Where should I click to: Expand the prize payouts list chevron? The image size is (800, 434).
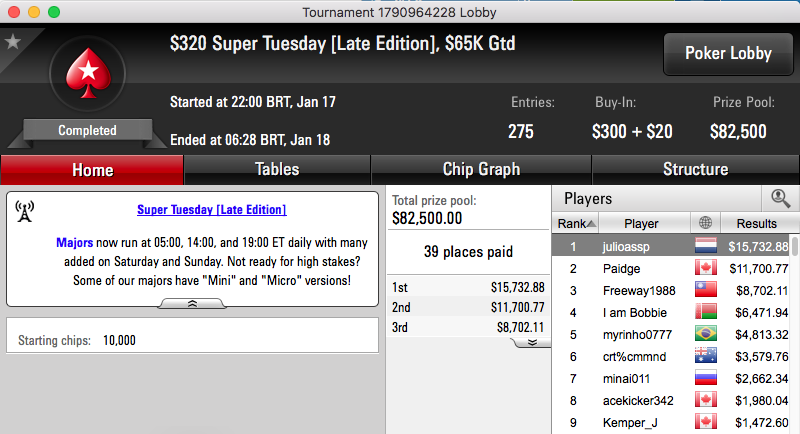[x=532, y=342]
